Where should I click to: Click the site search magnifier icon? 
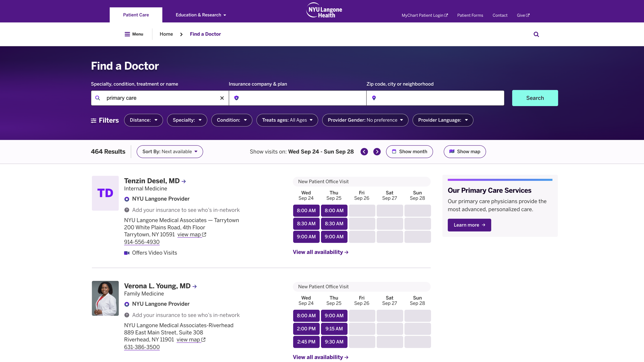pos(536,34)
